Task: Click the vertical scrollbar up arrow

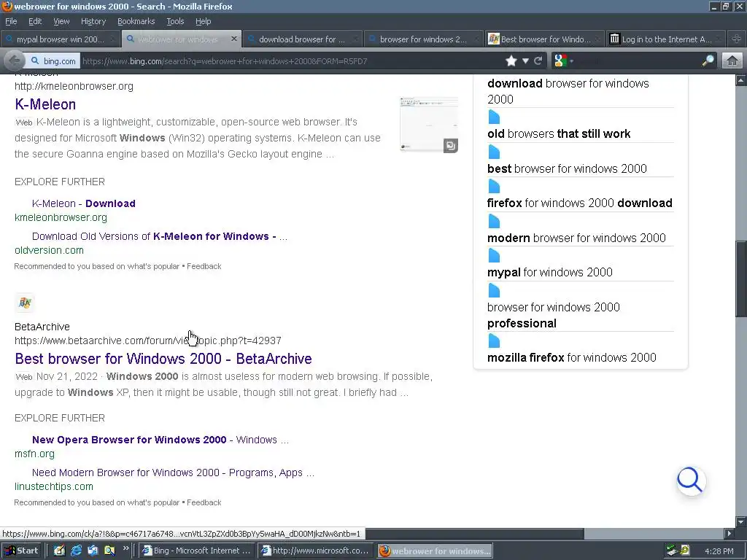Action: pyautogui.click(x=741, y=80)
